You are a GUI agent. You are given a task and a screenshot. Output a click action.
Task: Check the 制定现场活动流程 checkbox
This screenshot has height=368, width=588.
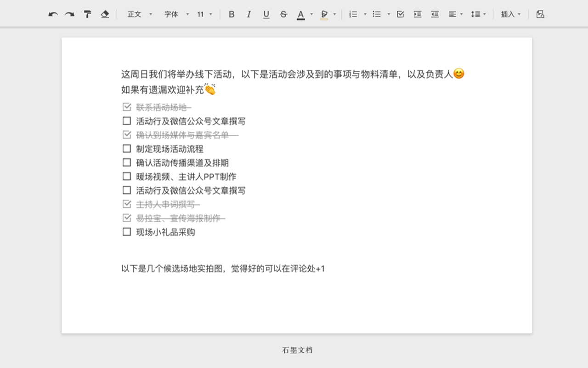(x=127, y=149)
